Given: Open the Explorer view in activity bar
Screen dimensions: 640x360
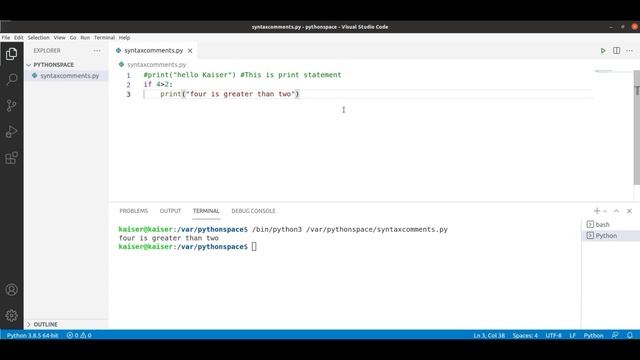Looking at the screenshot, I should [x=11, y=54].
